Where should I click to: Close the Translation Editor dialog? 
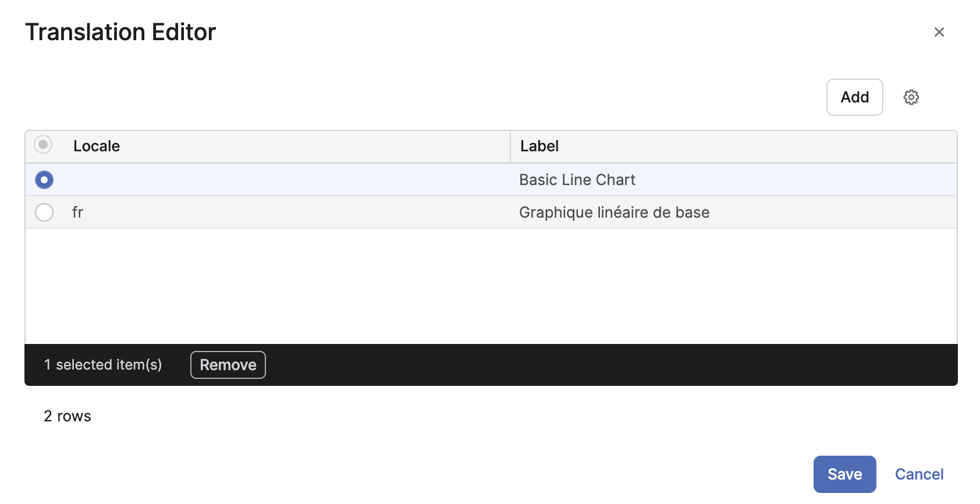pyautogui.click(x=939, y=32)
